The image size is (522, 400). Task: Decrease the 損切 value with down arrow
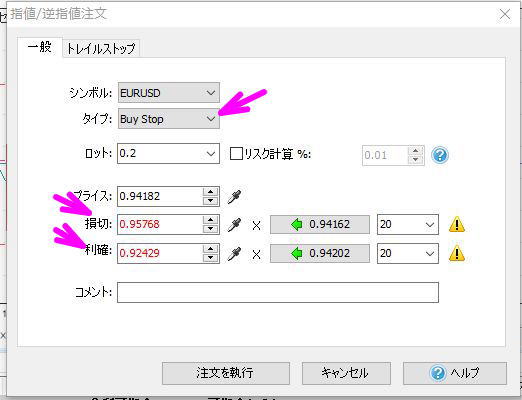(210, 229)
